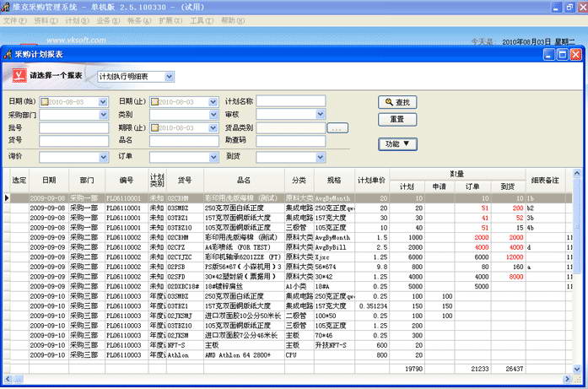Click the vertical scrollbar down arrow
This screenshot has height=389, width=588.
point(577,369)
